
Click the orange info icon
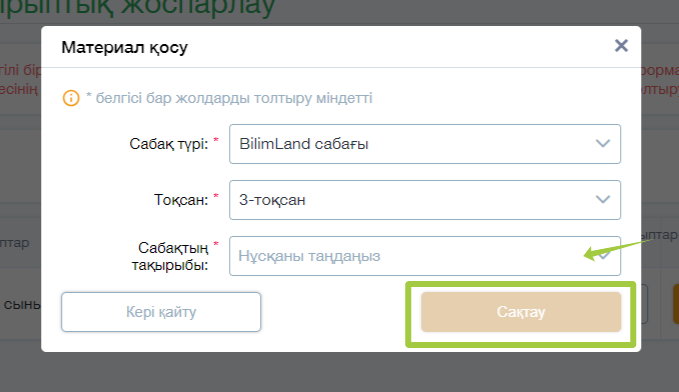point(71,98)
